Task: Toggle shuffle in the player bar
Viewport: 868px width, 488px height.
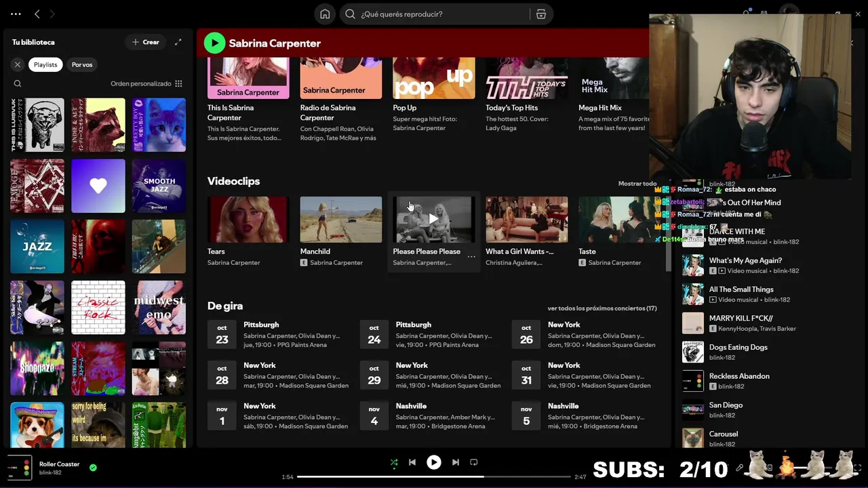Action: tap(394, 462)
